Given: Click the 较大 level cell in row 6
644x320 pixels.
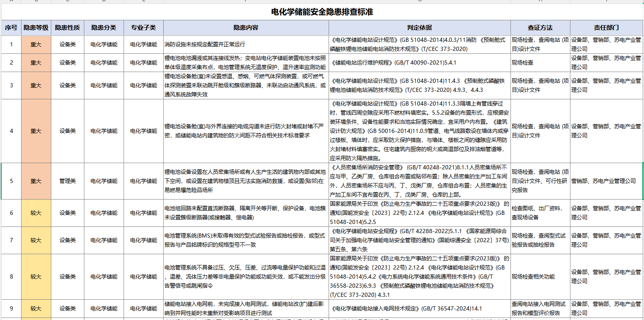Looking at the screenshot, I should coord(36,213).
